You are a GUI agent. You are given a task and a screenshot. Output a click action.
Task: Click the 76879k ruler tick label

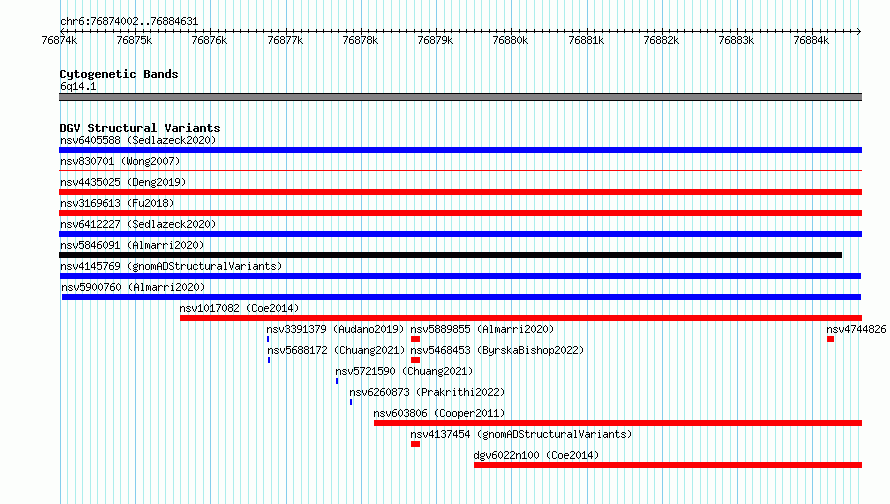coord(435,40)
